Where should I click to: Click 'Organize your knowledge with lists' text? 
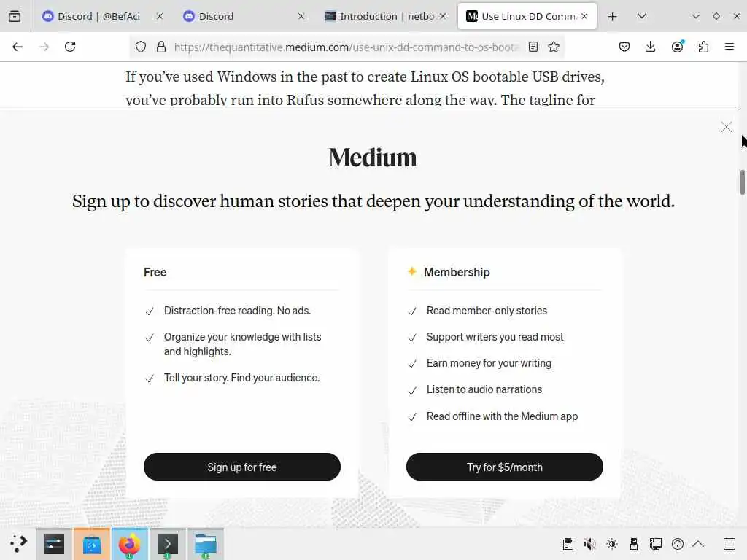[242, 337]
